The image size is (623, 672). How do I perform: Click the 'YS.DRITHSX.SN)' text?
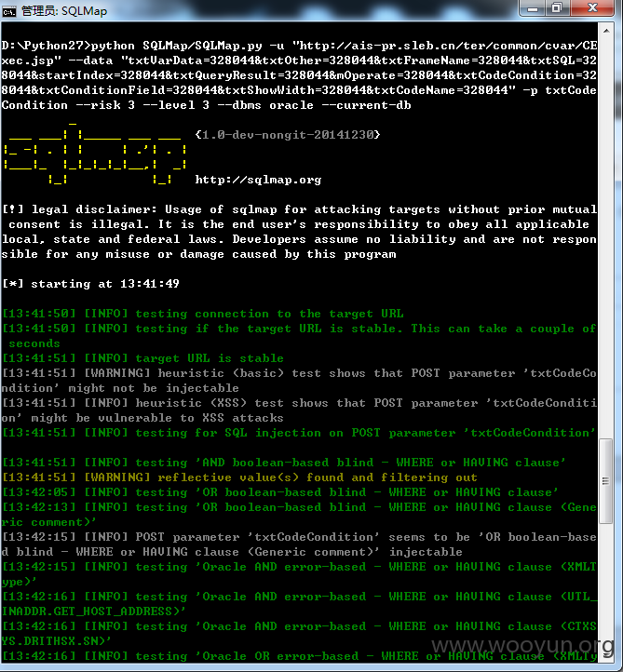click(56, 641)
